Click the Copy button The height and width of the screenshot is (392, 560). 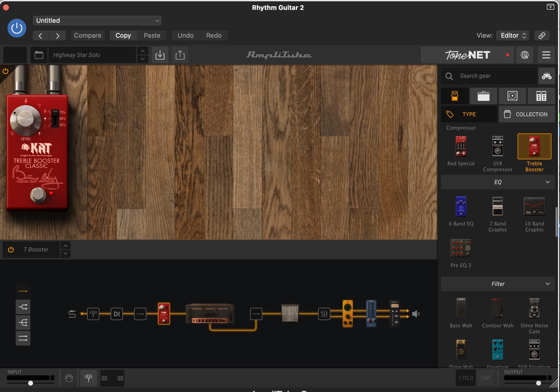point(123,36)
